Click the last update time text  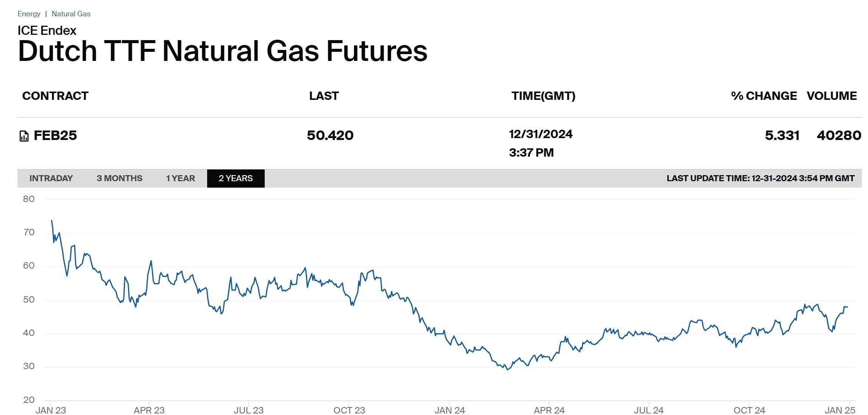click(x=760, y=178)
